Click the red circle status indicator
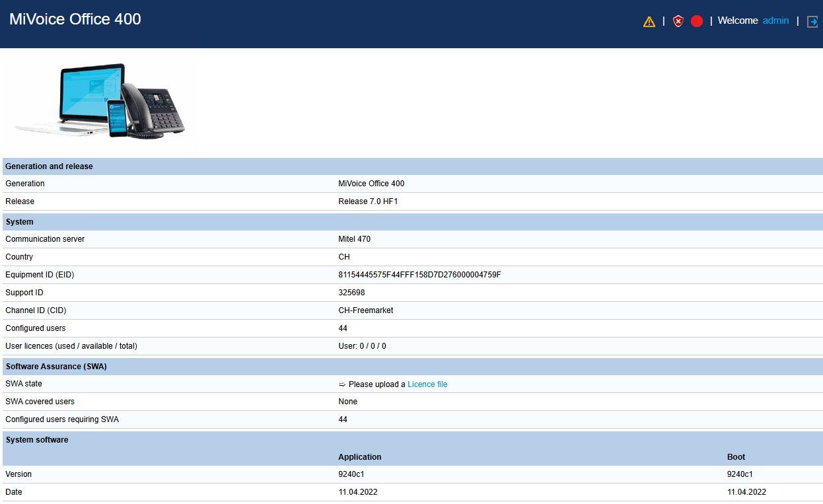The image size is (823, 504). click(x=696, y=21)
